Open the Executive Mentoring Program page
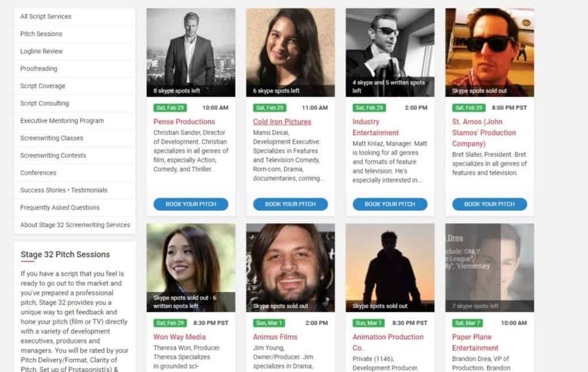Viewport: 588px width, 372px height. point(62,121)
